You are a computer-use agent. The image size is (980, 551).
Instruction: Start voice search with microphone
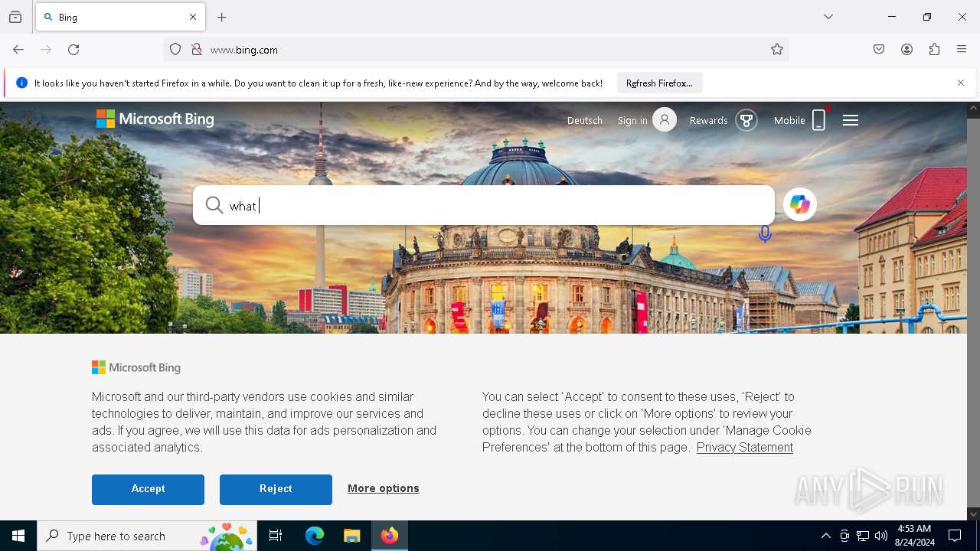point(765,234)
